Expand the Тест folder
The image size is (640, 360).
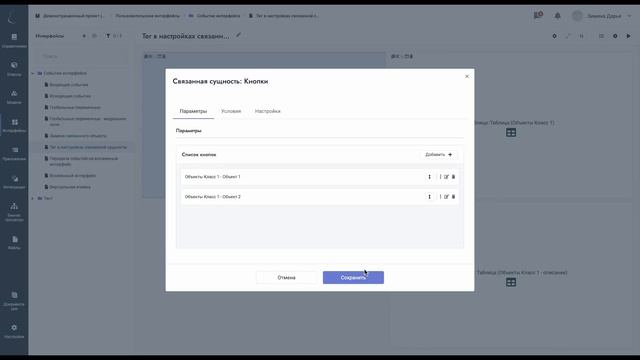[33, 198]
